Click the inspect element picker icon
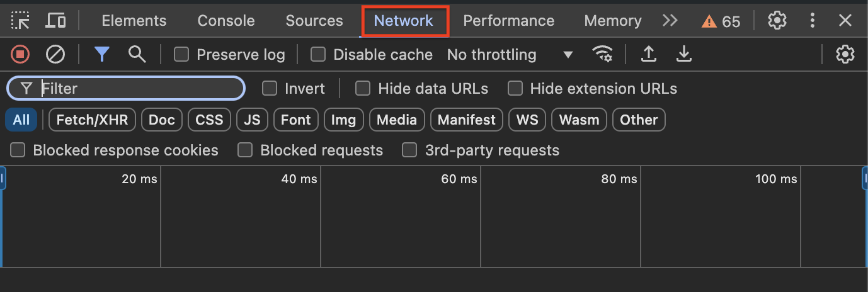868x292 pixels. (x=21, y=21)
